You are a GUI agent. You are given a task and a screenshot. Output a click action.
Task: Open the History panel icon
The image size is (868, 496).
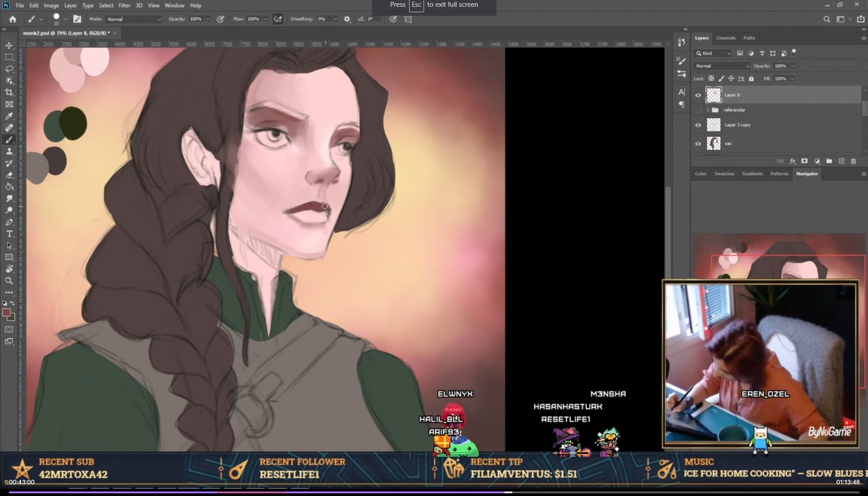682,43
